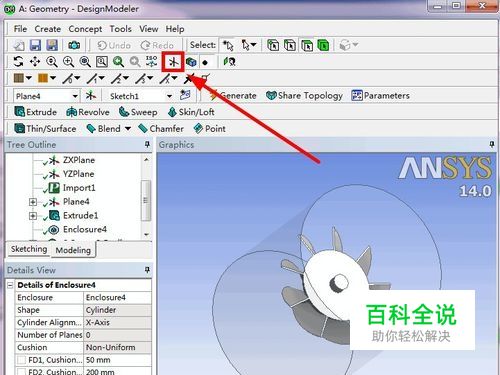Set the Isometric view with ISO icon

[152, 61]
